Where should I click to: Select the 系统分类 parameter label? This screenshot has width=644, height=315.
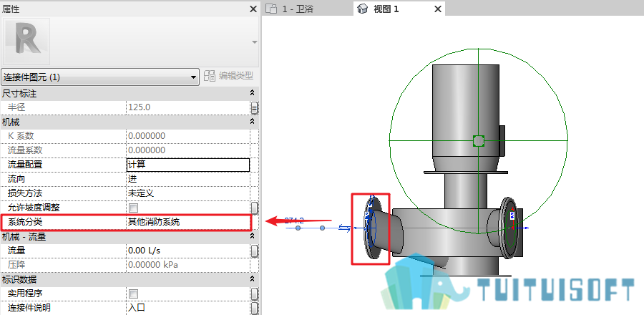25,222
